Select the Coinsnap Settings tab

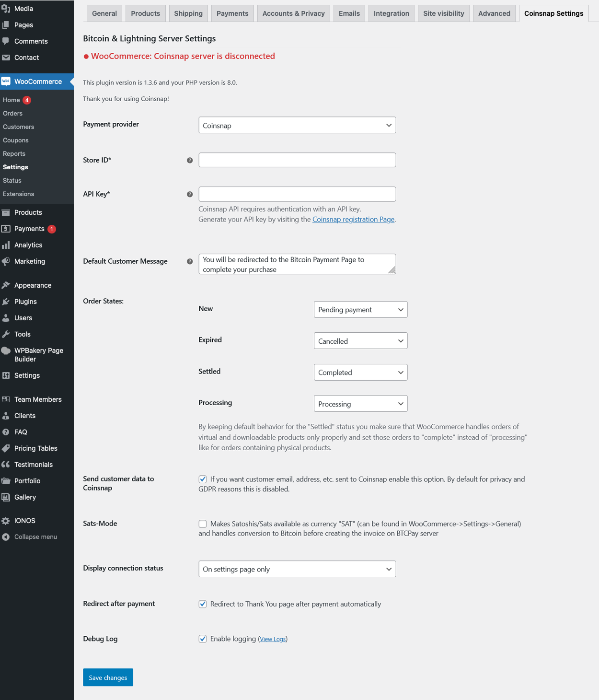click(554, 13)
